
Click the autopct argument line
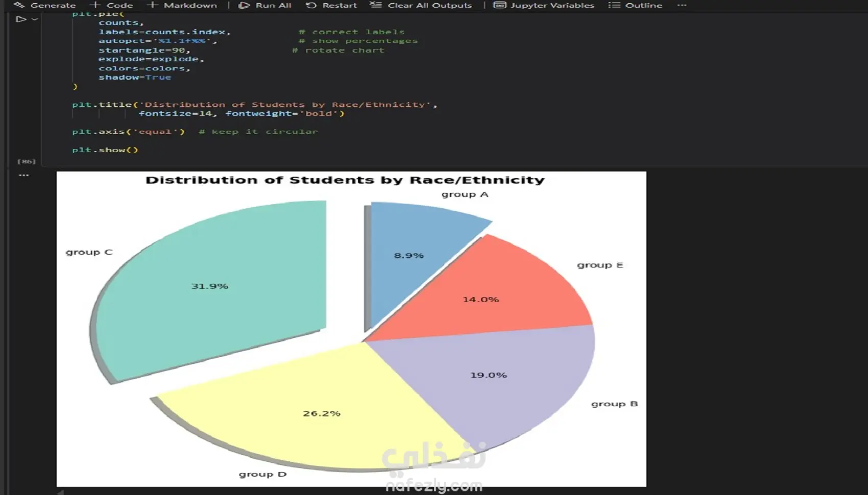tap(158, 41)
